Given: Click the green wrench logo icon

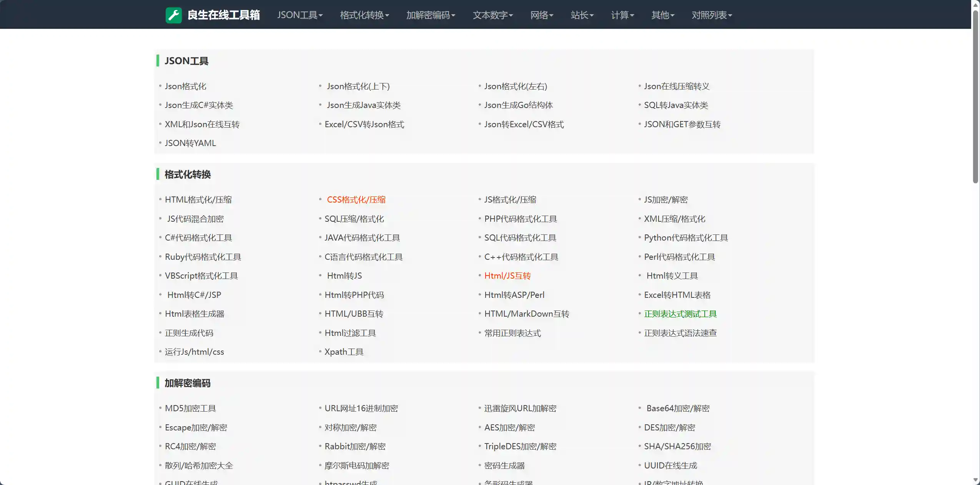Looking at the screenshot, I should click(x=173, y=15).
